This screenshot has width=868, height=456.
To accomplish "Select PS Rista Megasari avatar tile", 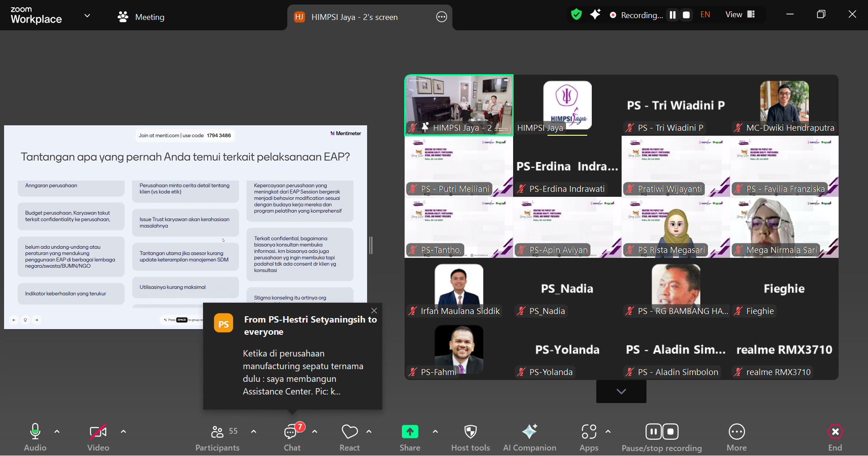I will 676,228.
